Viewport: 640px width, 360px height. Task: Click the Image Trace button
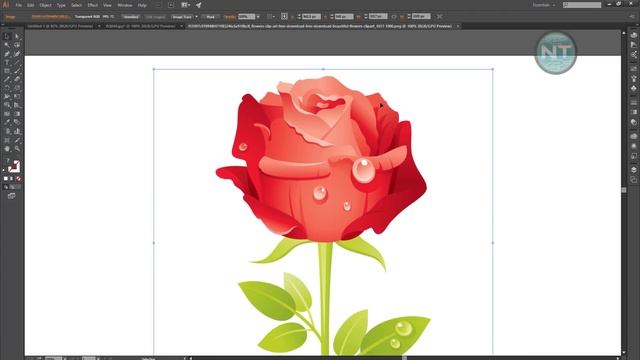tap(182, 17)
